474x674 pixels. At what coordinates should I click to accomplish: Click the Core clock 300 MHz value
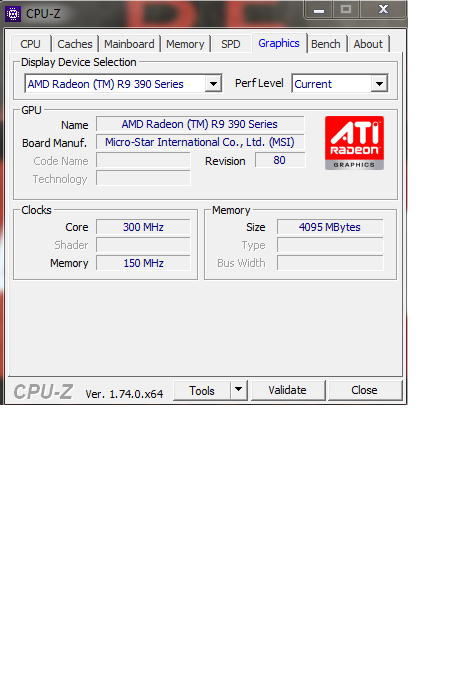(143, 227)
